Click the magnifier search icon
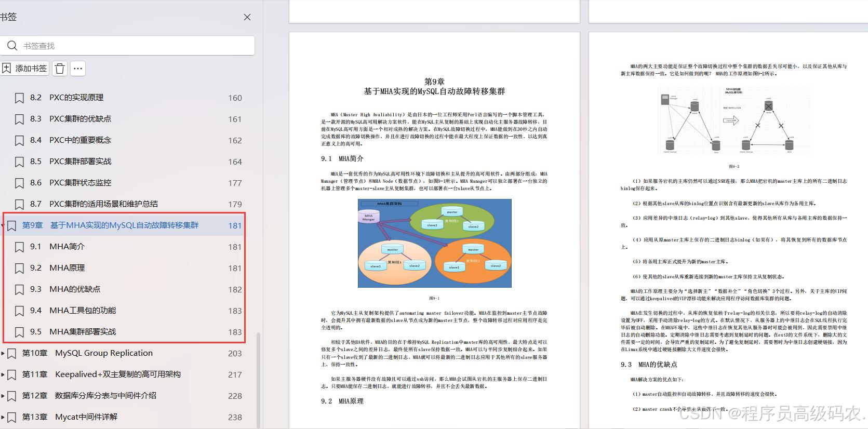 click(12, 46)
